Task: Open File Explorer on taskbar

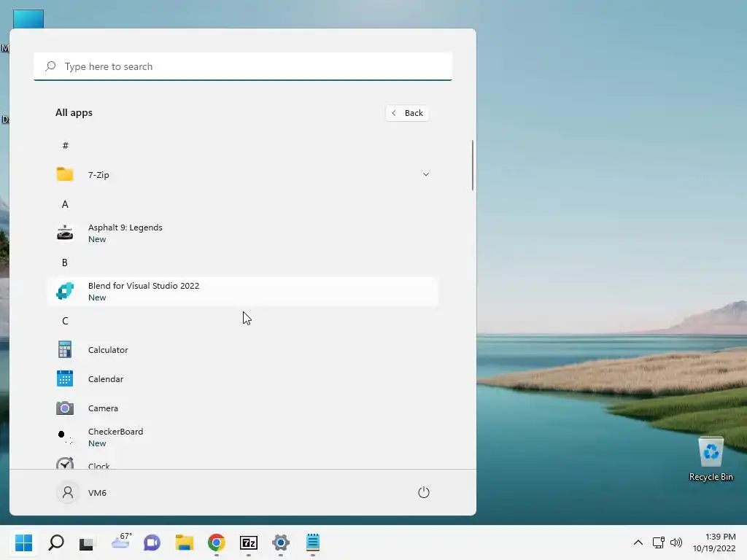Action: click(x=185, y=542)
